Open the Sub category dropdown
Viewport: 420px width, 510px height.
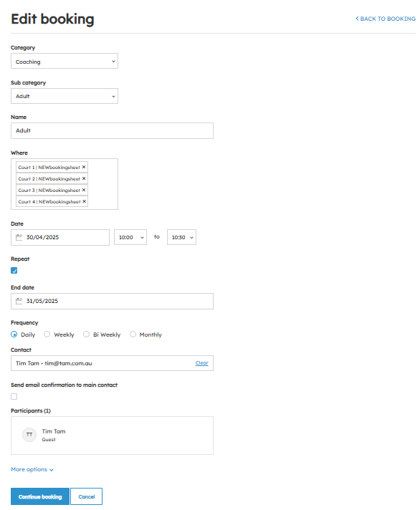click(65, 96)
